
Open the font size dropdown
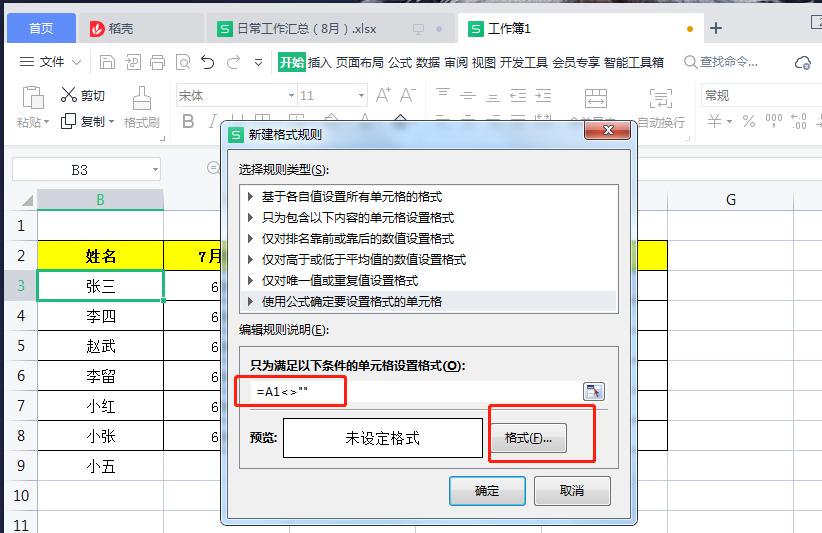[x=361, y=95]
